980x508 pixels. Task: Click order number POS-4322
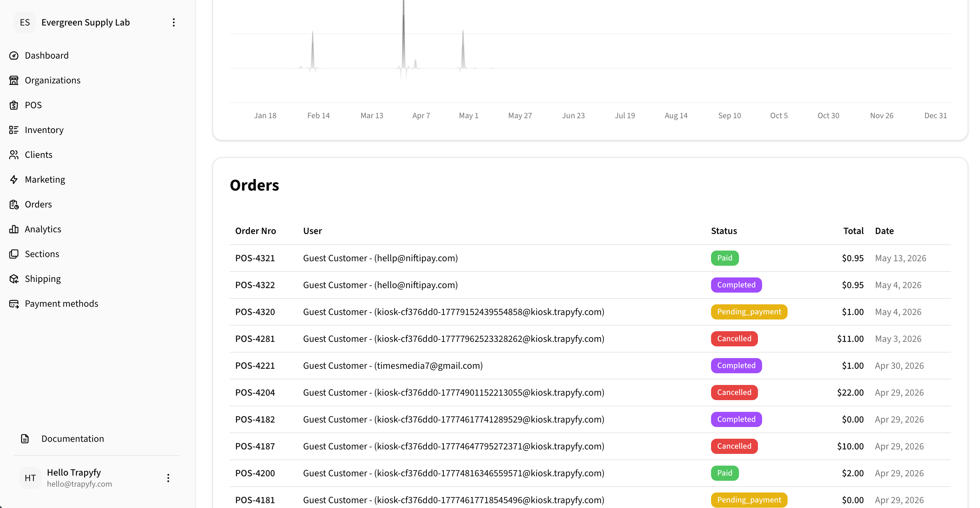(x=255, y=285)
